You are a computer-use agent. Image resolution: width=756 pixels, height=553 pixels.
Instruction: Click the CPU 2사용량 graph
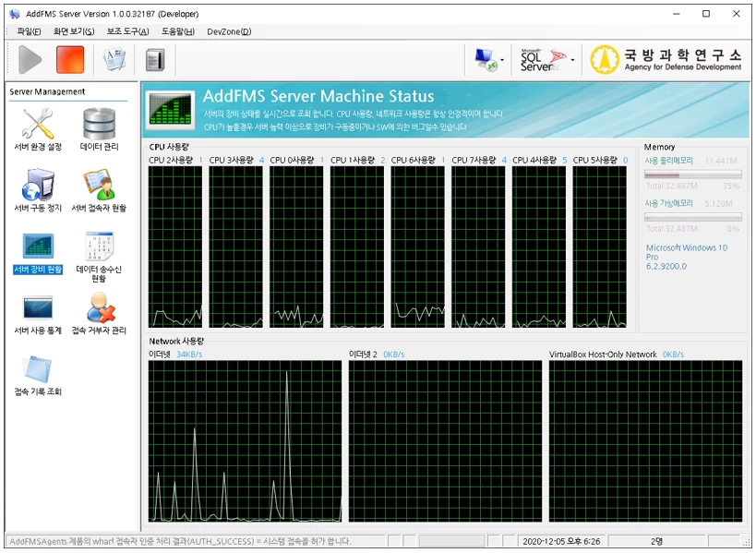tap(175, 246)
